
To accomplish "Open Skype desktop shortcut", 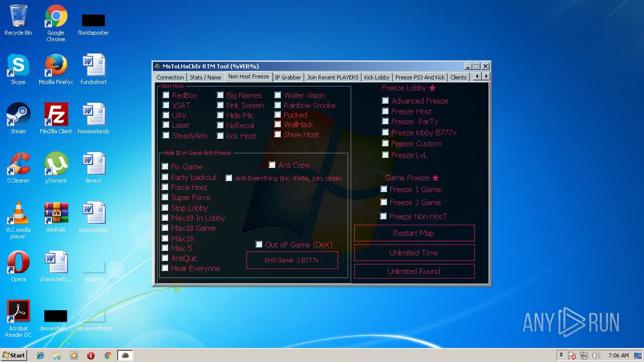I will [x=18, y=69].
